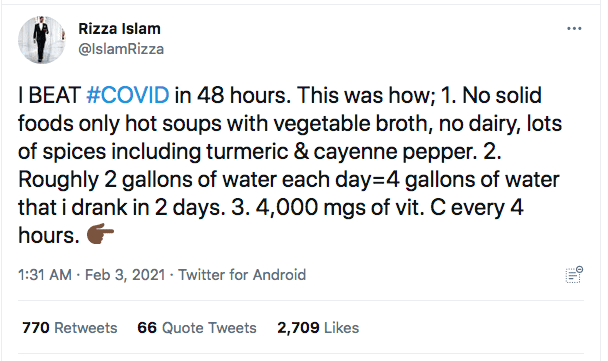Click the 2,709 likes count number
This screenshot has height=361, width=608.
[298, 328]
